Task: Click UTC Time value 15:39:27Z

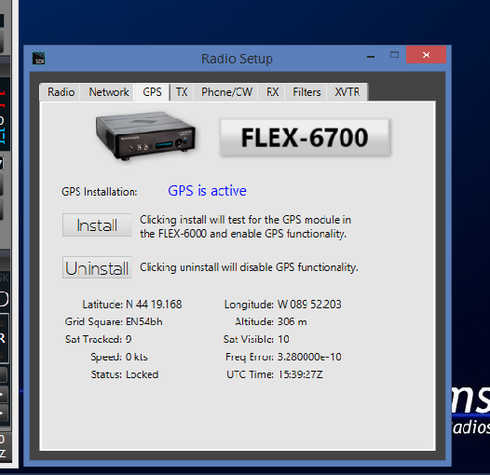Action: pos(300,374)
